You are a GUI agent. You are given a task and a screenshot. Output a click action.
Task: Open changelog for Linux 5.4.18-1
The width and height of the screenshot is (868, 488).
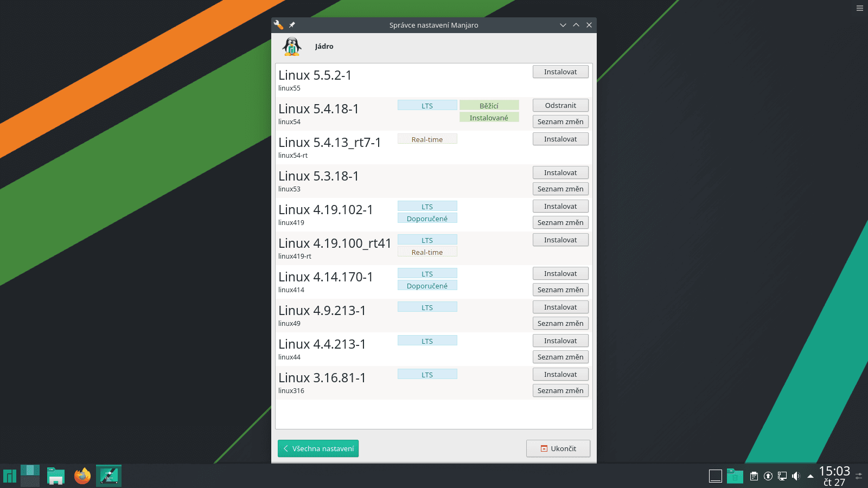tap(560, 122)
